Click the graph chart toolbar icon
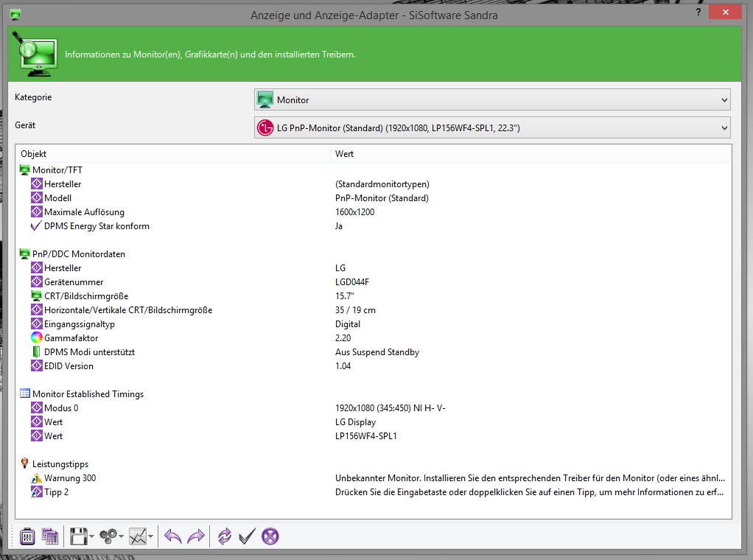The height and width of the screenshot is (560, 753). click(138, 536)
